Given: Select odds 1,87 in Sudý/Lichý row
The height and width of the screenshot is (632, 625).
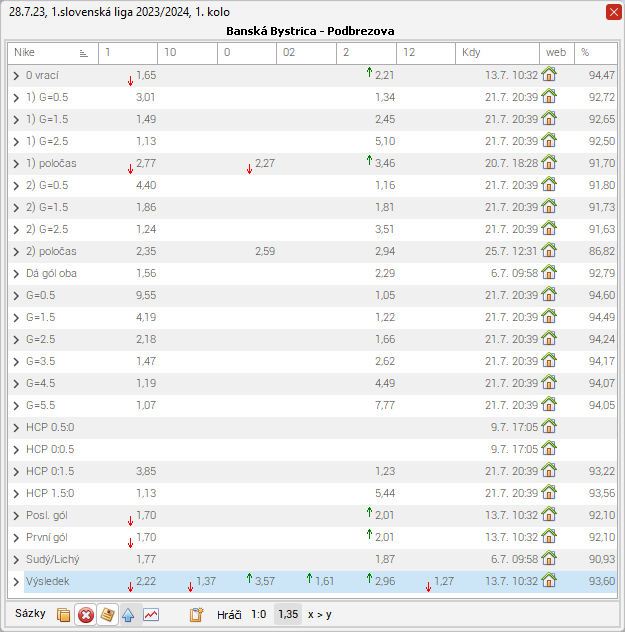Looking at the screenshot, I should (x=385, y=559).
